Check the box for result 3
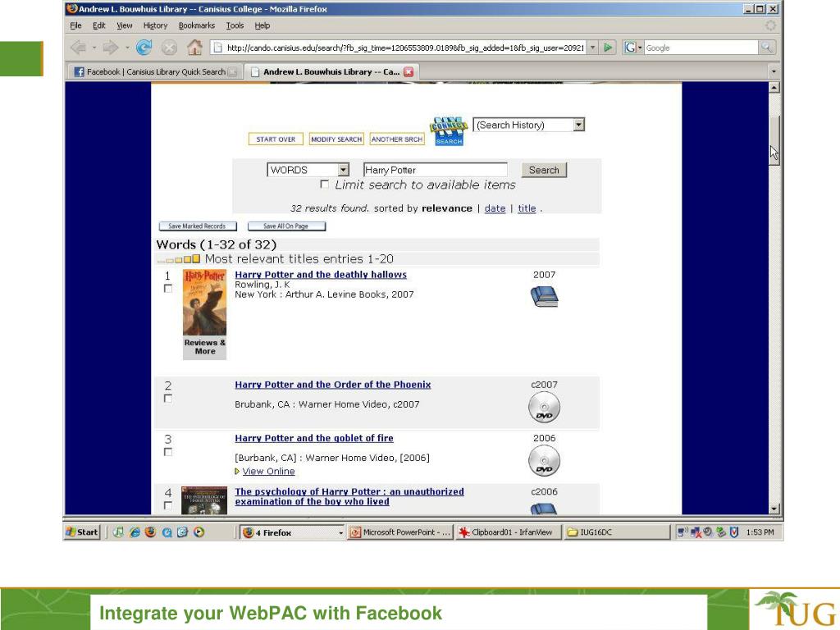840x630 pixels. (167, 452)
